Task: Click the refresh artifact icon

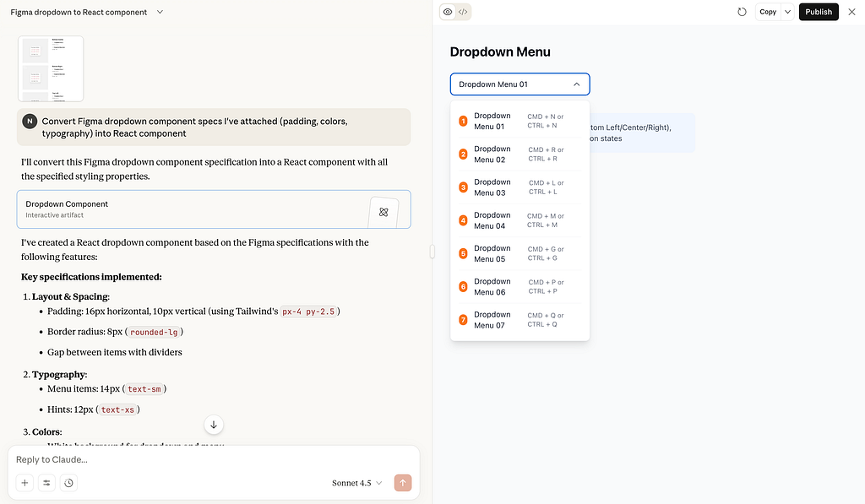Action: point(742,12)
